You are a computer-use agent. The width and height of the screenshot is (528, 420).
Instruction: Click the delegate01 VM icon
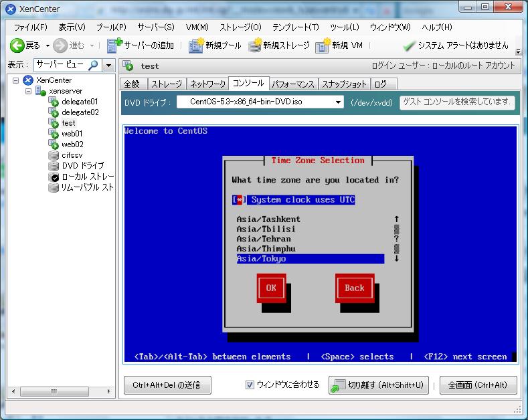tap(54, 102)
